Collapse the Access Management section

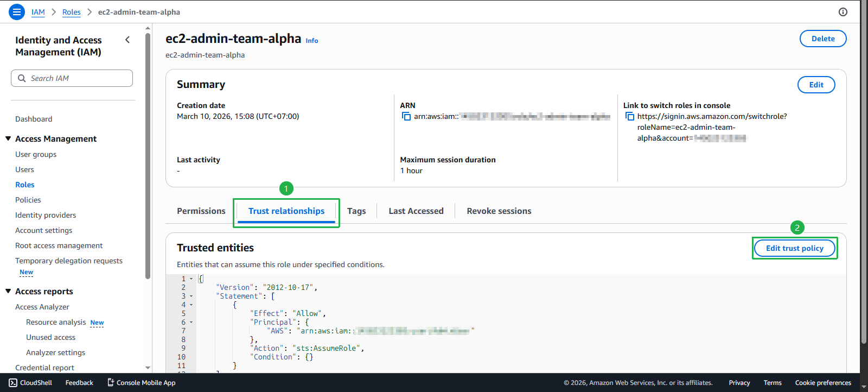(x=8, y=138)
